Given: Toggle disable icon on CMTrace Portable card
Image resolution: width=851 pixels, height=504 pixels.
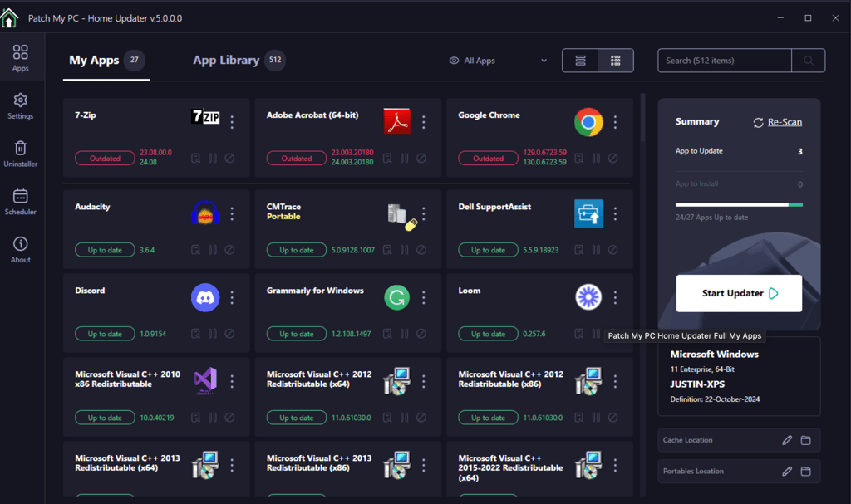Looking at the screenshot, I should click(x=421, y=250).
